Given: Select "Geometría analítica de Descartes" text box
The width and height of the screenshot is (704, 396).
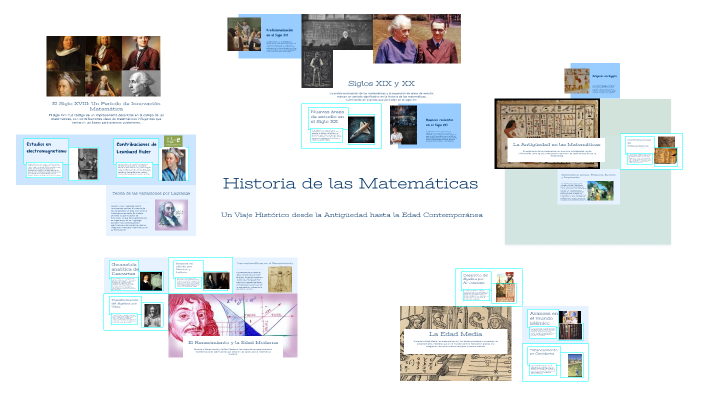Looking at the screenshot, I should pos(123,268).
